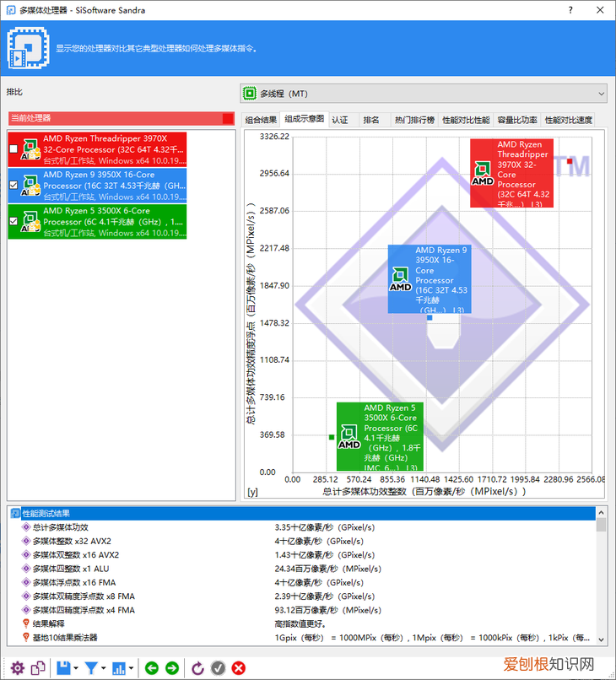Open the 多线程 (MT) dropdown
The height and width of the screenshot is (680, 616).
[424, 93]
